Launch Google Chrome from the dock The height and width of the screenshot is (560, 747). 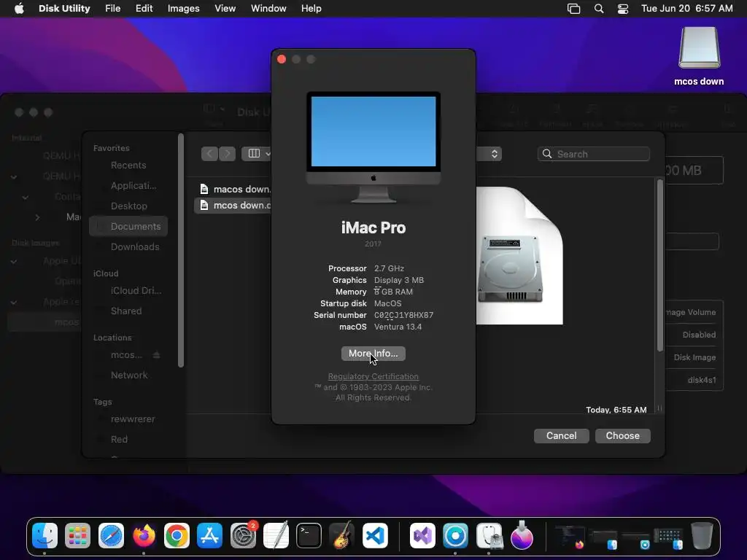pyautogui.click(x=177, y=536)
